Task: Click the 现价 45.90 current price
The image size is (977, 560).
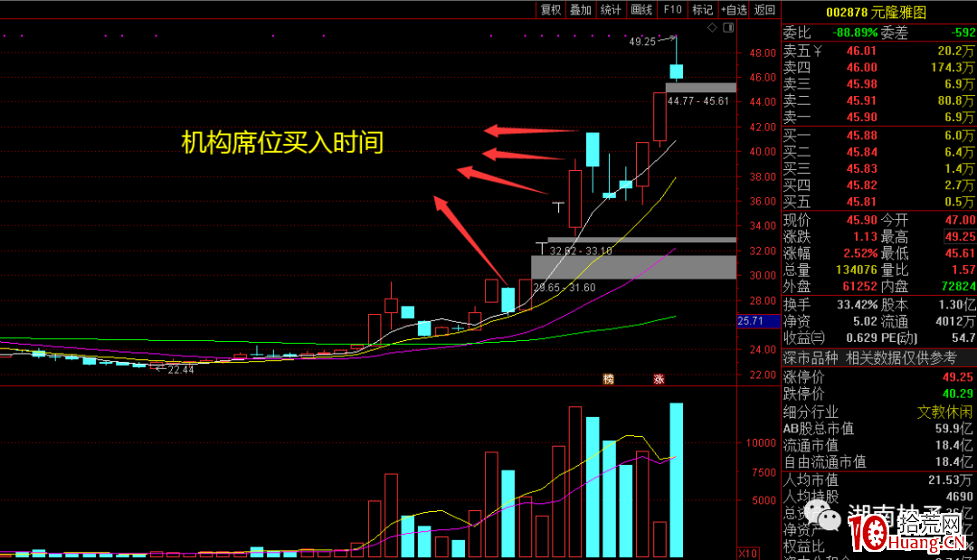Action: [x=862, y=220]
